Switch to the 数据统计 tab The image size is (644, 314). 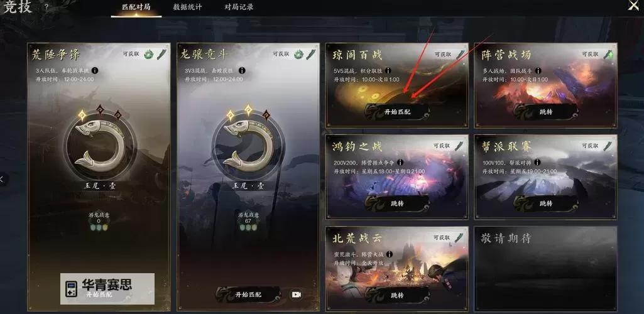(187, 7)
